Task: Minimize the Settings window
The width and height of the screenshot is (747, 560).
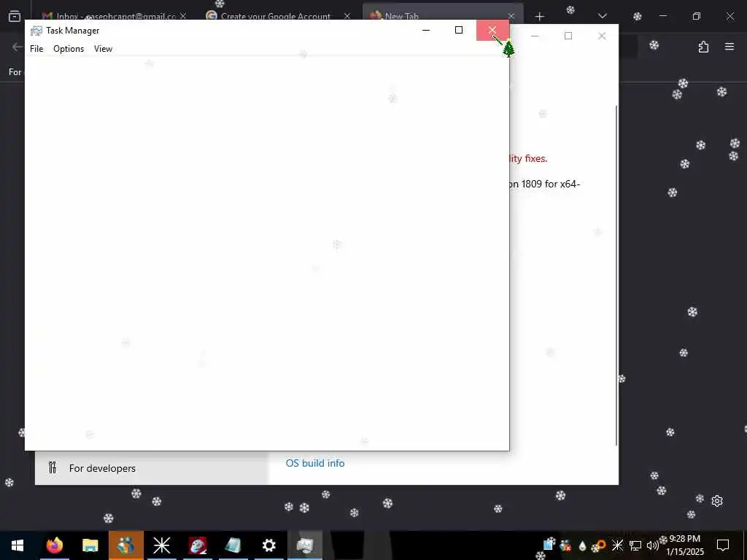Action: [535, 36]
